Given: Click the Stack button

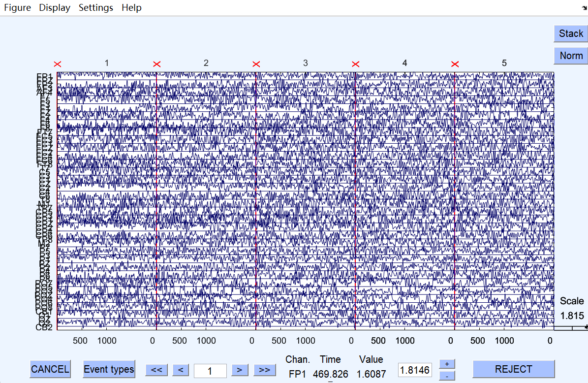Looking at the screenshot, I should click(571, 34).
